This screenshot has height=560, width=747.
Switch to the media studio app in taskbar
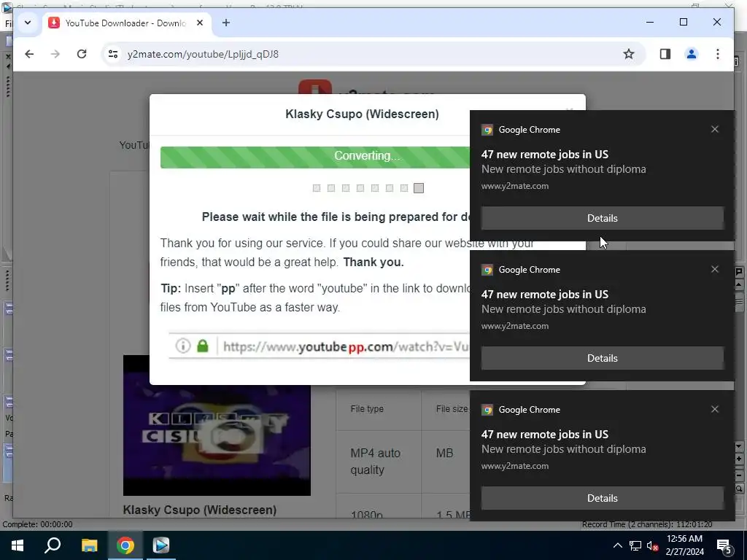[x=161, y=545]
